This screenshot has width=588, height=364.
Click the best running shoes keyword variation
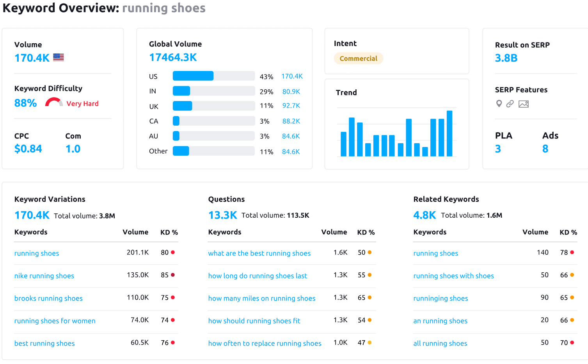[x=44, y=343]
